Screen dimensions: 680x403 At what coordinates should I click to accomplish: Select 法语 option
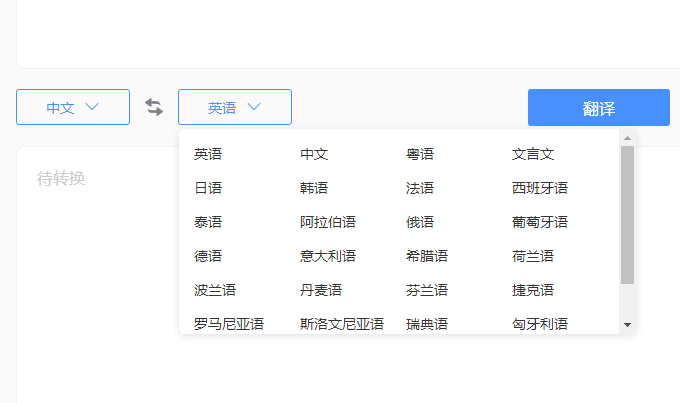pyautogui.click(x=420, y=188)
